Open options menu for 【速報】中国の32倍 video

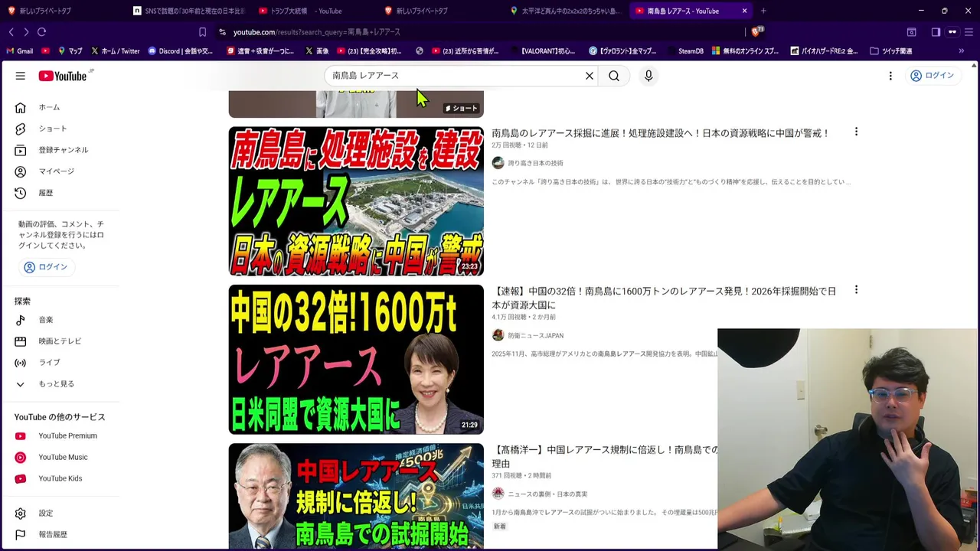pyautogui.click(x=856, y=290)
